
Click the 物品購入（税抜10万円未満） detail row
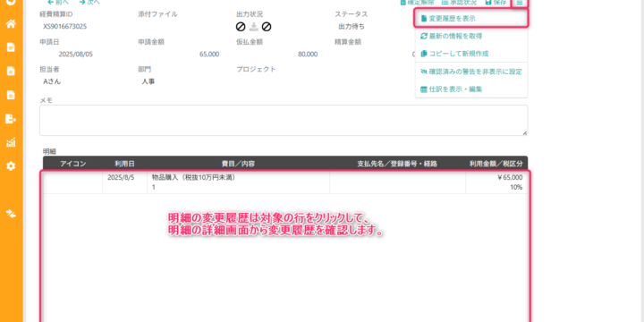(285, 182)
